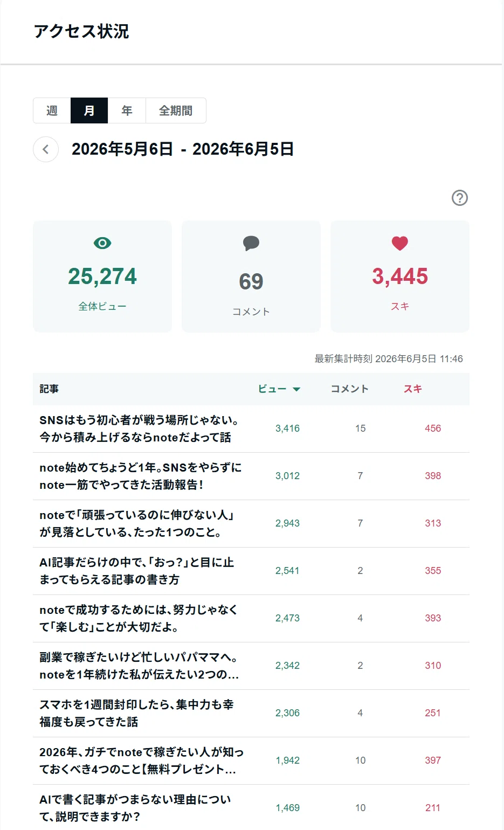Click comment count for 2026年、ガチでnote row
504x830 pixels.
tap(360, 760)
